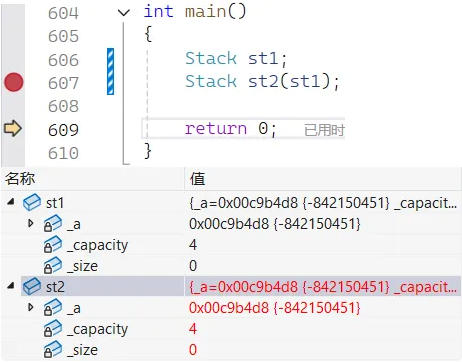The image size is (462, 362).
Task: Click _capacity name under st1
Action: pos(97,245)
